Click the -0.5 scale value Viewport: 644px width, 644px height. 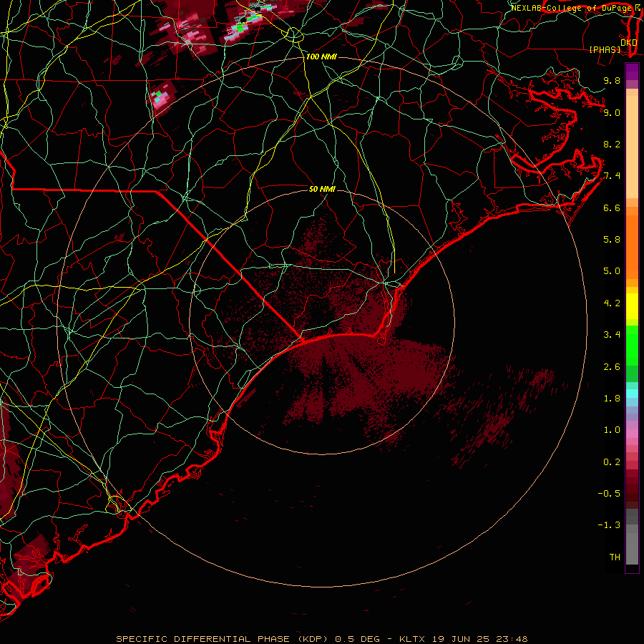(x=609, y=494)
